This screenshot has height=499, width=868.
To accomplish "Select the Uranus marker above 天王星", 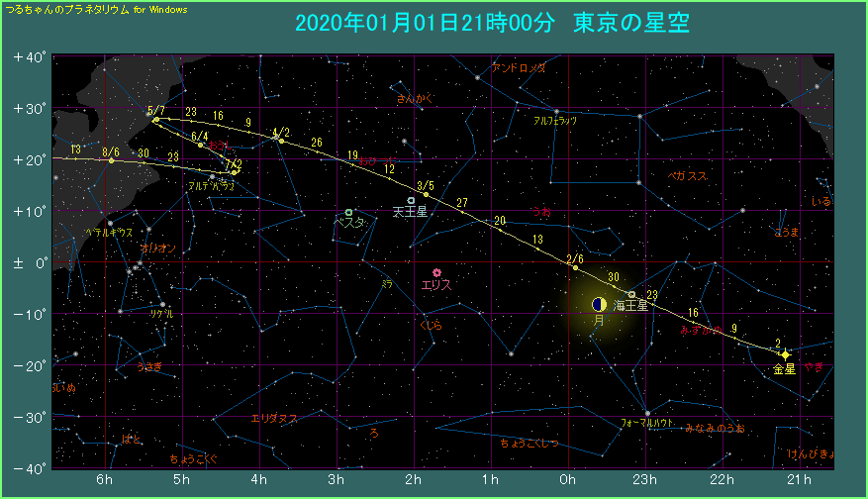I will tap(411, 201).
